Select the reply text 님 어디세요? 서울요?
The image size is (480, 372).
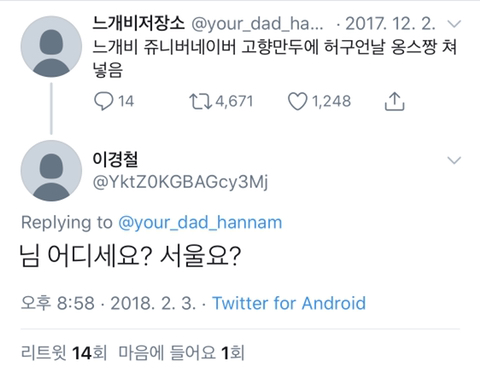click(130, 256)
